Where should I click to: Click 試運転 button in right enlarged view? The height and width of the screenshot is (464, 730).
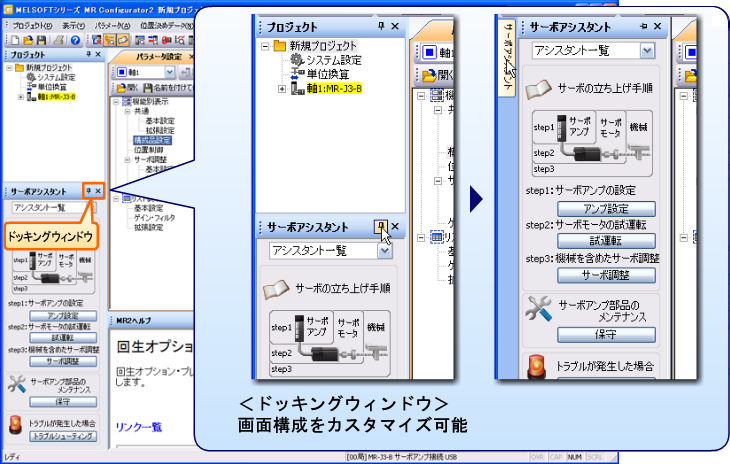606,241
